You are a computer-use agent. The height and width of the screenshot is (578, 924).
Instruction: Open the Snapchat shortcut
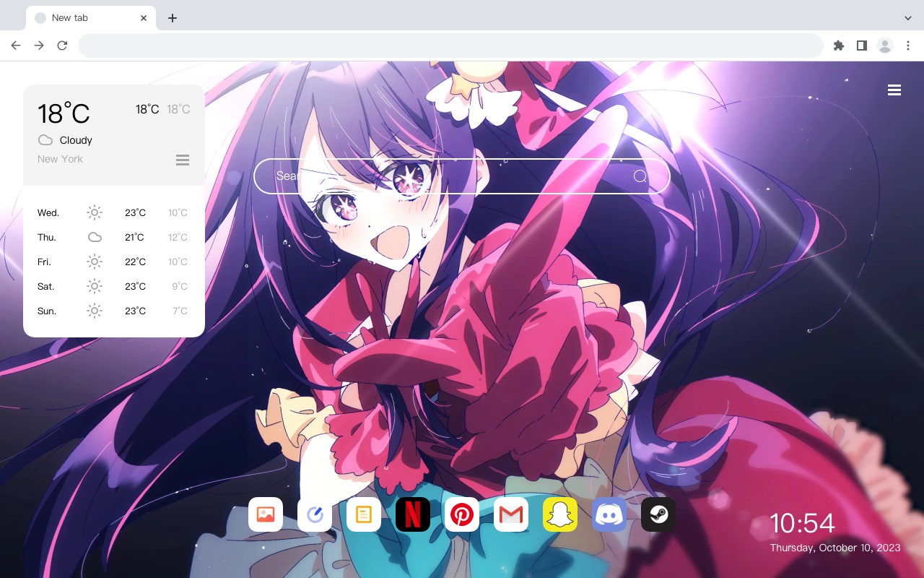pyautogui.click(x=560, y=514)
